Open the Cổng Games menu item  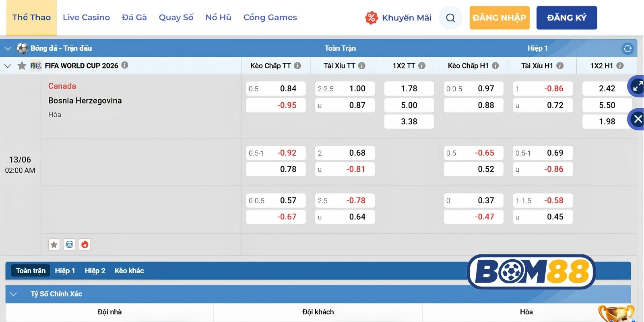pyautogui.click(x=270, y=17)
